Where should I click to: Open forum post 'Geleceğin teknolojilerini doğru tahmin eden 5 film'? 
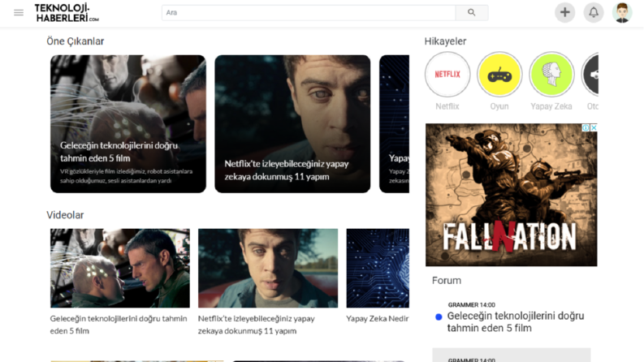click(516, 321)
